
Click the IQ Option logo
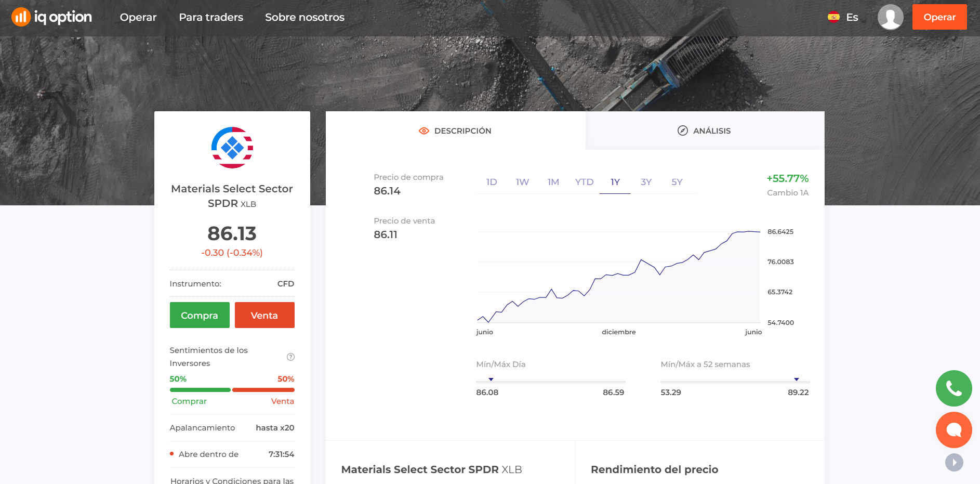[x=51, y=17]
